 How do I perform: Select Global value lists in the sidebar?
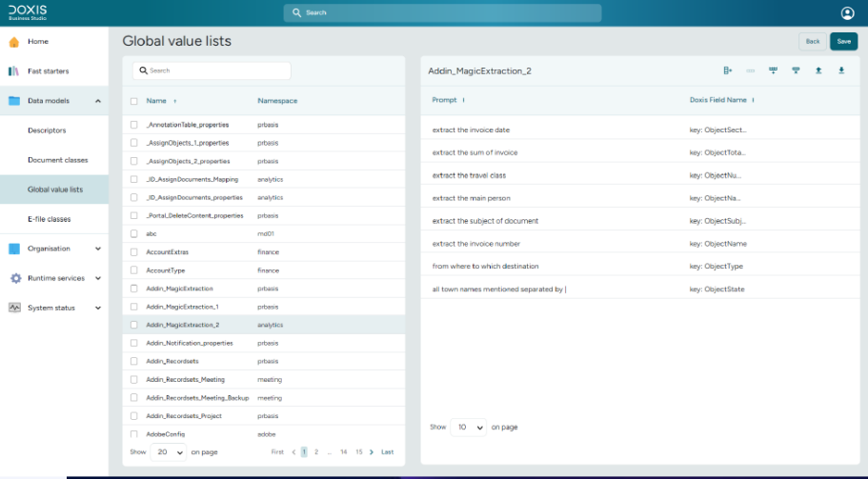coord(55,190)
